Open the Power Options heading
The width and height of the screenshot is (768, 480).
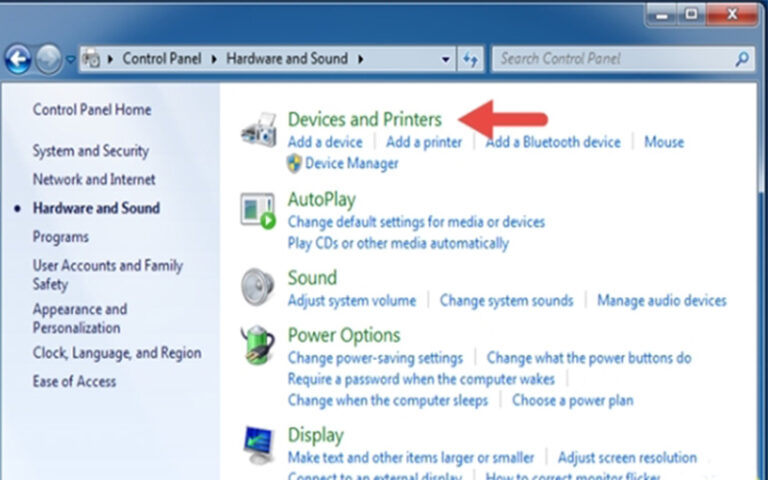pyautogui.click(x=344, y=335)
